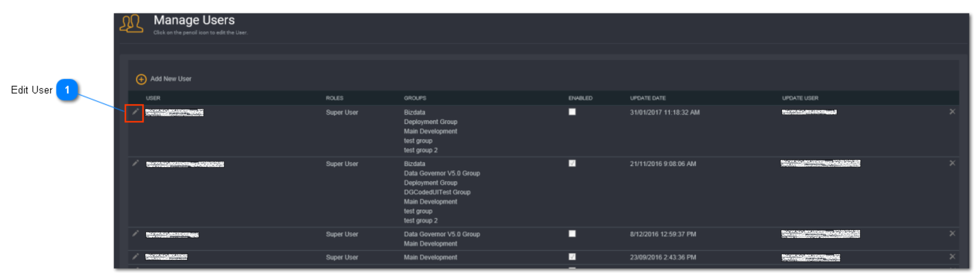The image size is (980, 275).
Task: Click Super User role in 8/12/2016 row
Action: point(342,234)
